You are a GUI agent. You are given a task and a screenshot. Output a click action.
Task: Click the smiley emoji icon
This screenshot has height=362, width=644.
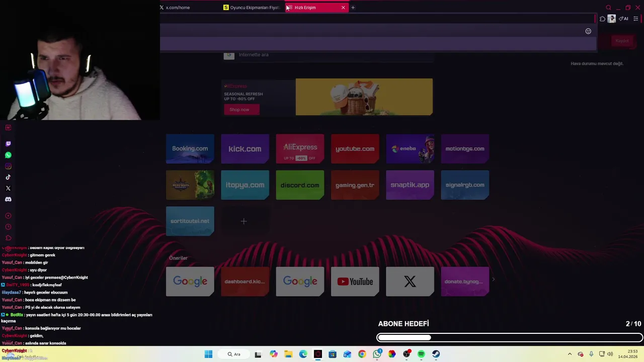(x=588, y=31)
